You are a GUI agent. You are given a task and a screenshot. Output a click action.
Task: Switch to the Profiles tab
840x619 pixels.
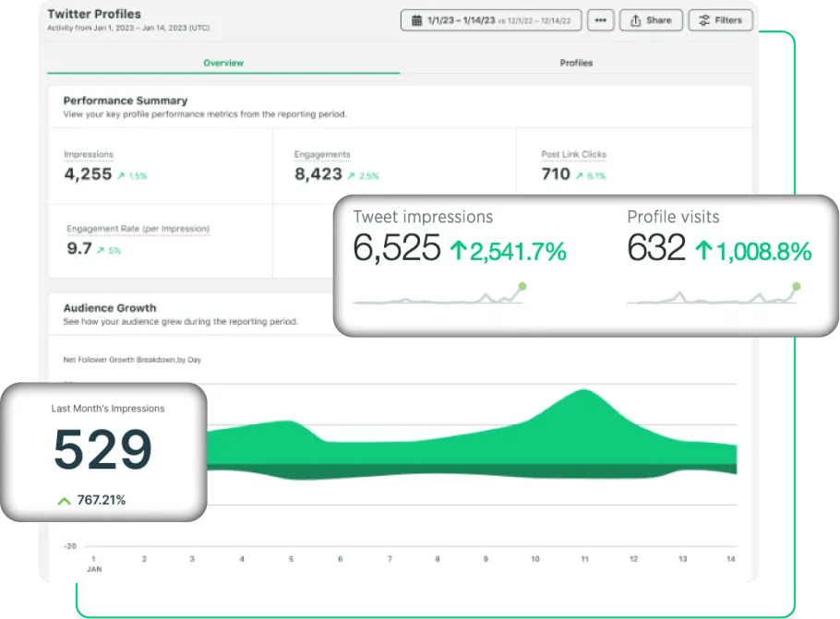tap(576, 63)
